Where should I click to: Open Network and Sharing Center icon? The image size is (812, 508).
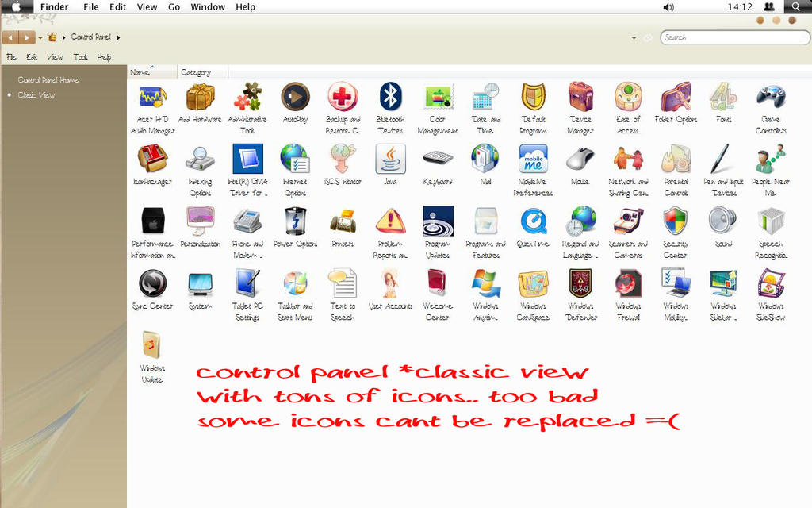pyautogui.click(x=628, y=159)
